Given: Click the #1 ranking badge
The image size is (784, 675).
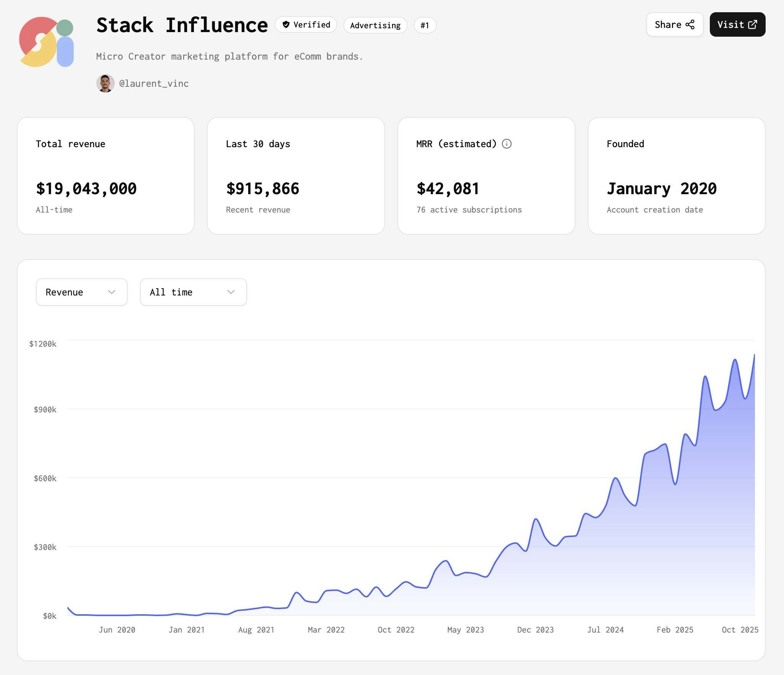Looking at the screenshot, I should (425, 25).
